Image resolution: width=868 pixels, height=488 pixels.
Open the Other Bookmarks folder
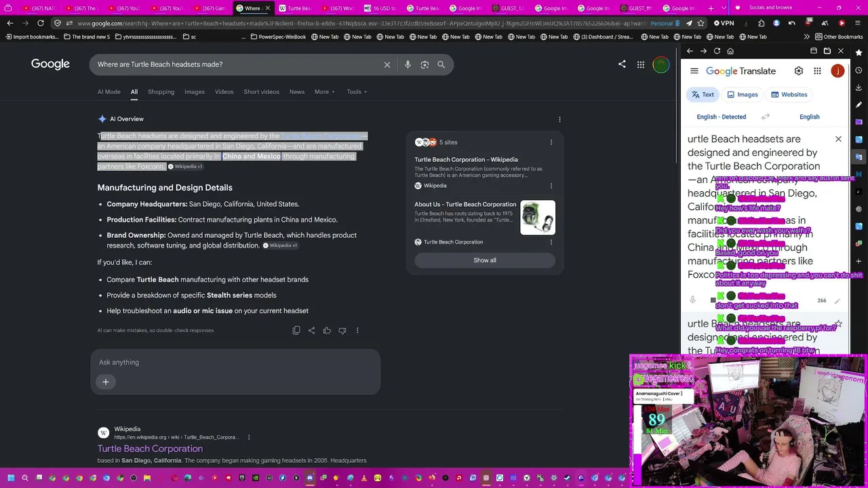[x=839, y=37]
